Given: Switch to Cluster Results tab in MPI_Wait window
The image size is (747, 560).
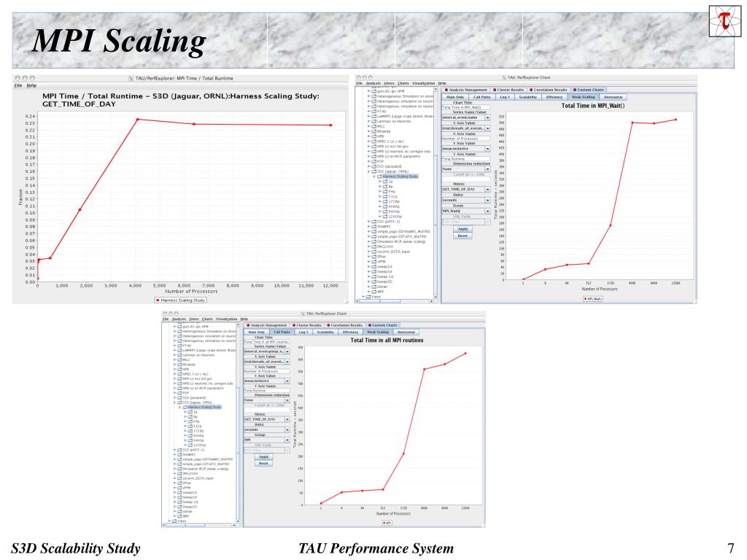Looking at the screenshot, I should point(508,90).
